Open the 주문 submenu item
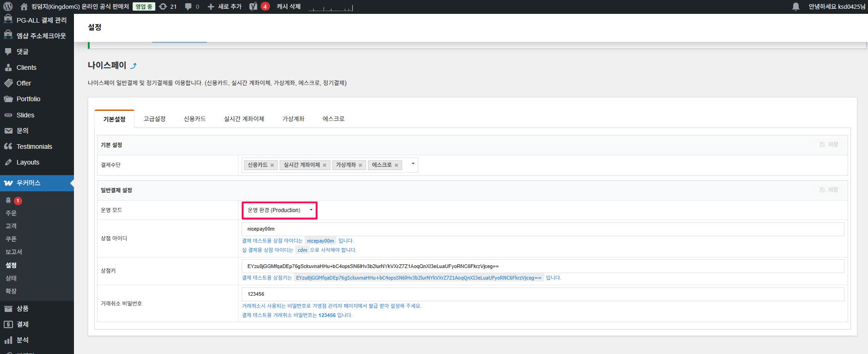This screenshot has width=868, height=354. pyautogui.click(x=11, y=213)
